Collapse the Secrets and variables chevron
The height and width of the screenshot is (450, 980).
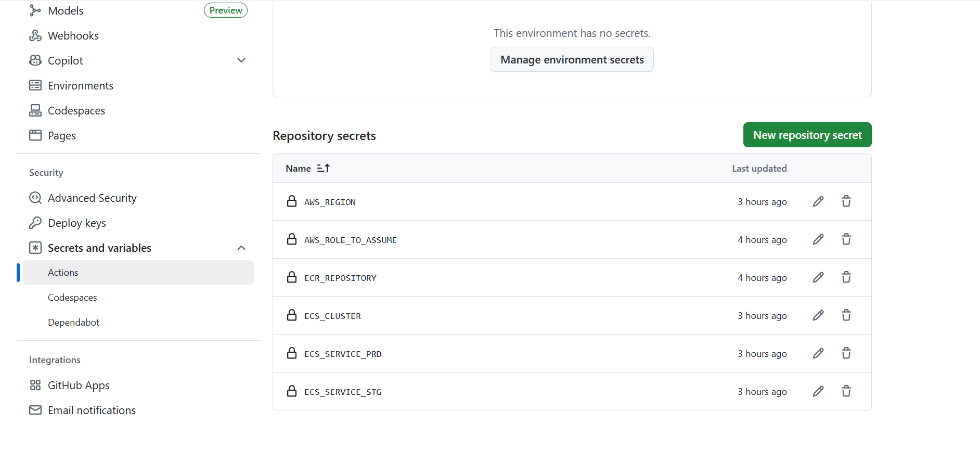[x=241, y=248]
